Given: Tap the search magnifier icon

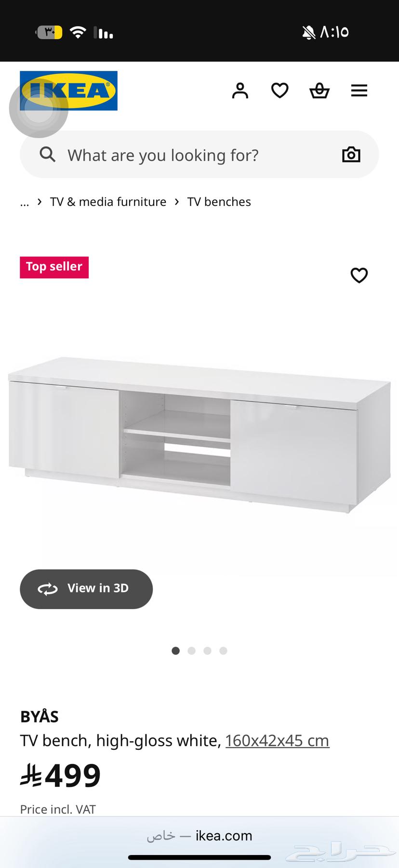Looking at the screenshot, I should [47, 155].
